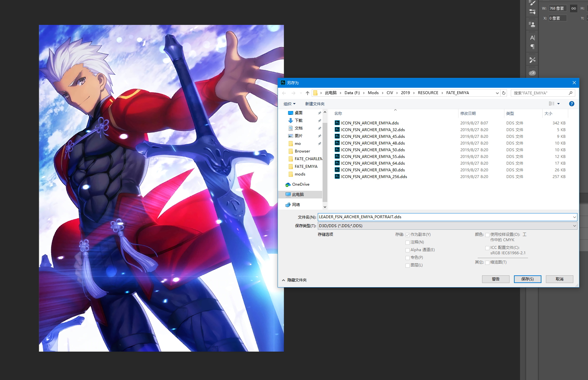Go up one folder level with the up arrow
This screenshot has width=588, height=380.
pyautogui.click(x=307, y=93)
